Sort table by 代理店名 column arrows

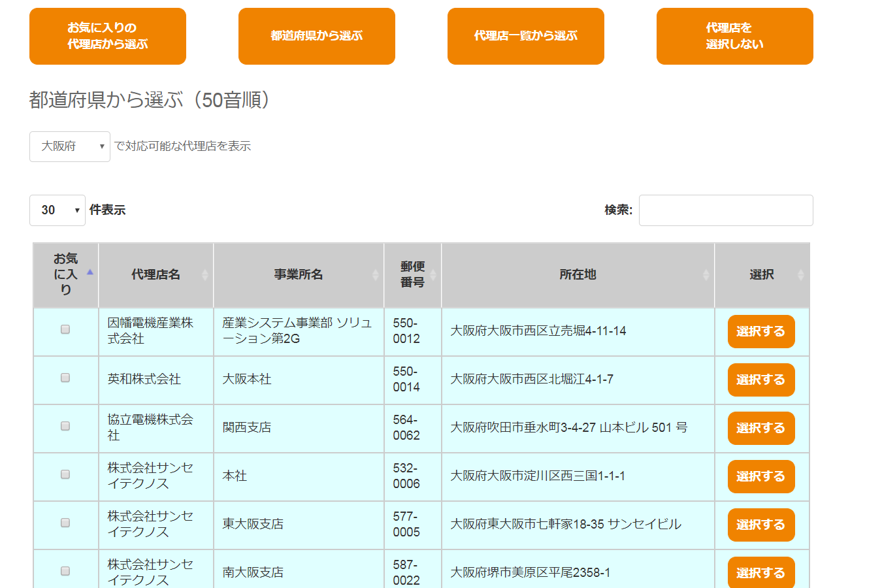[x=204, y=275]
